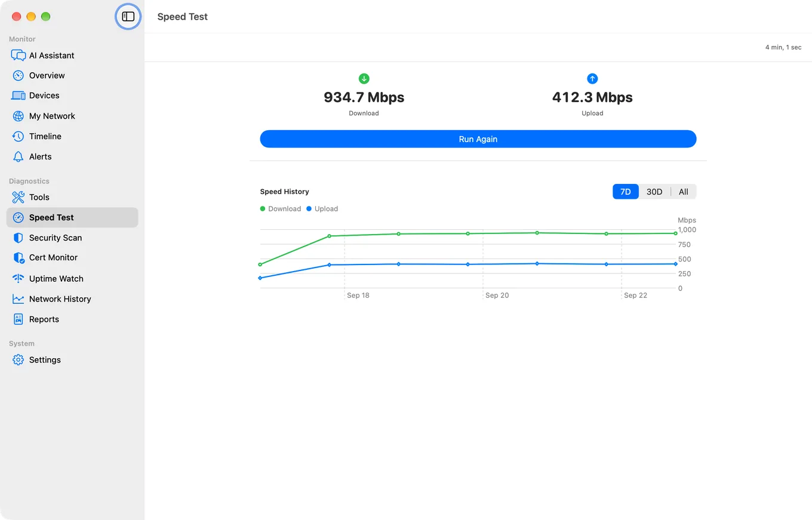Click the Diagnostics section header
This screenshot has height=520, width=812.
[29, 181]
